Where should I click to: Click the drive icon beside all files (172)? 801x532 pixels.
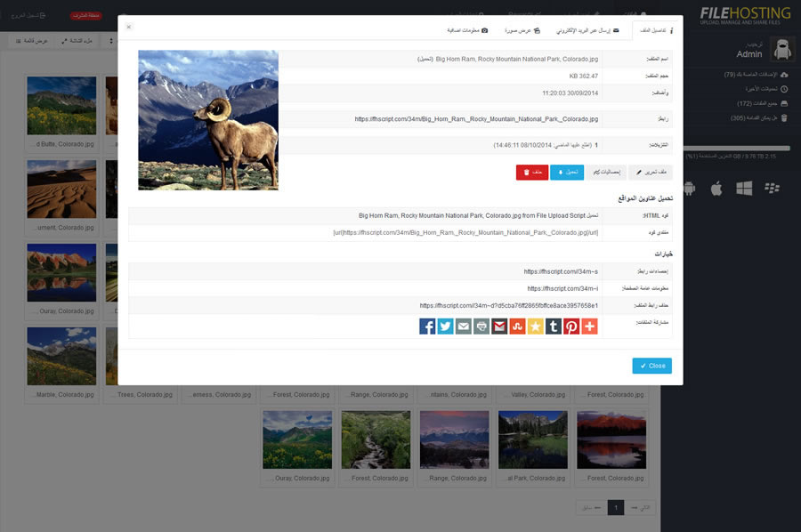tap(784, 104)
